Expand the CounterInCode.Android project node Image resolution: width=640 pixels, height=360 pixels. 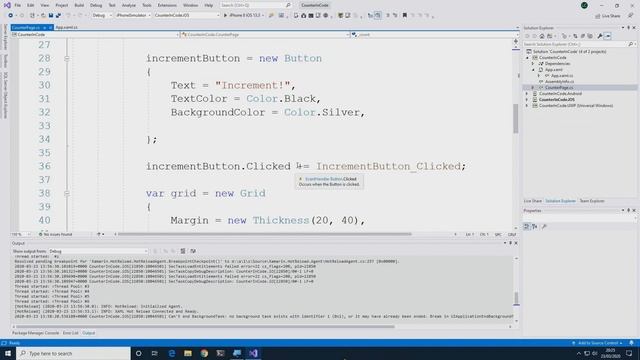[527, 94]
